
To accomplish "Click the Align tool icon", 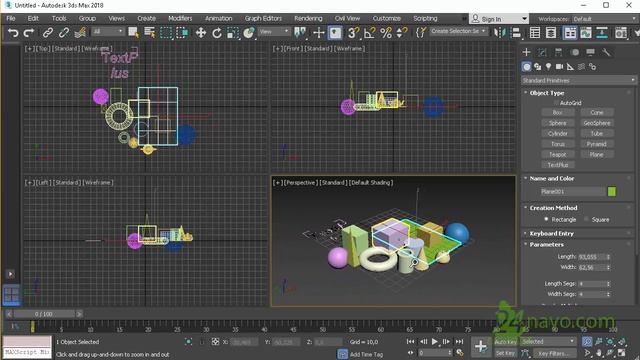I will pos(516,33).
